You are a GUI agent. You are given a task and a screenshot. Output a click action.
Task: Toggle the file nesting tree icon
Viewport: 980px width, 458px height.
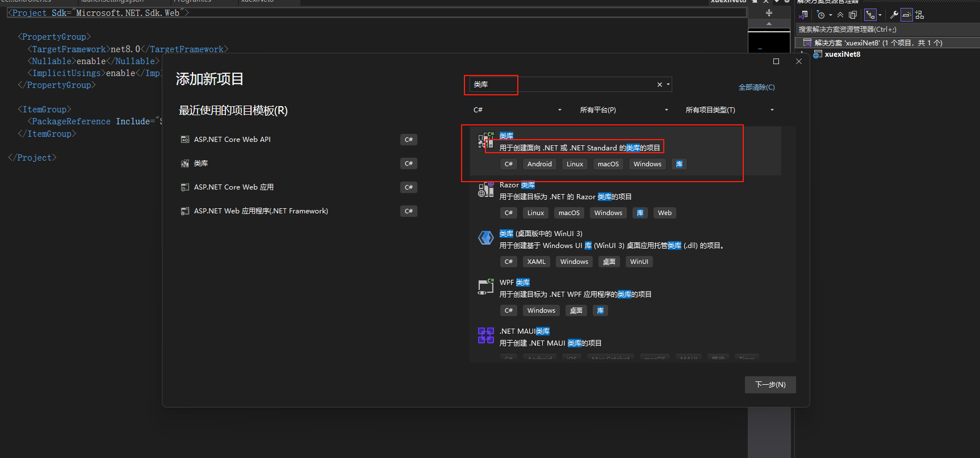tap(870, 15)
